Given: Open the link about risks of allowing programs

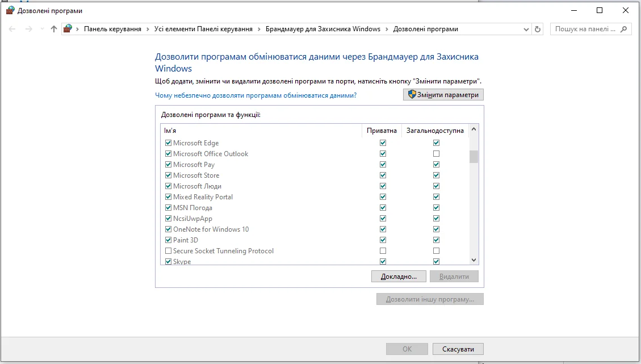Looking at the screenshot, I should point(255,95).
